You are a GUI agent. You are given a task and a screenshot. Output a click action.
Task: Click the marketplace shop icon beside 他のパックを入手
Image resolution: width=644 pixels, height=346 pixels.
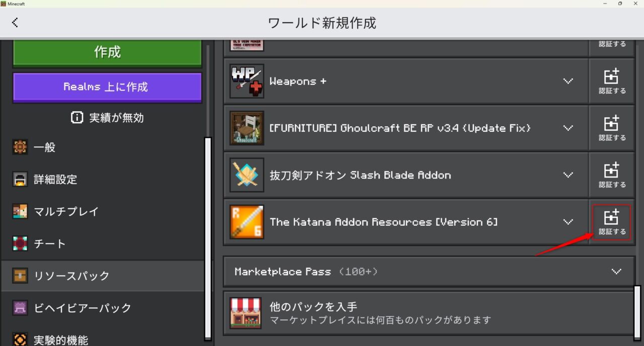pos(246,313)
